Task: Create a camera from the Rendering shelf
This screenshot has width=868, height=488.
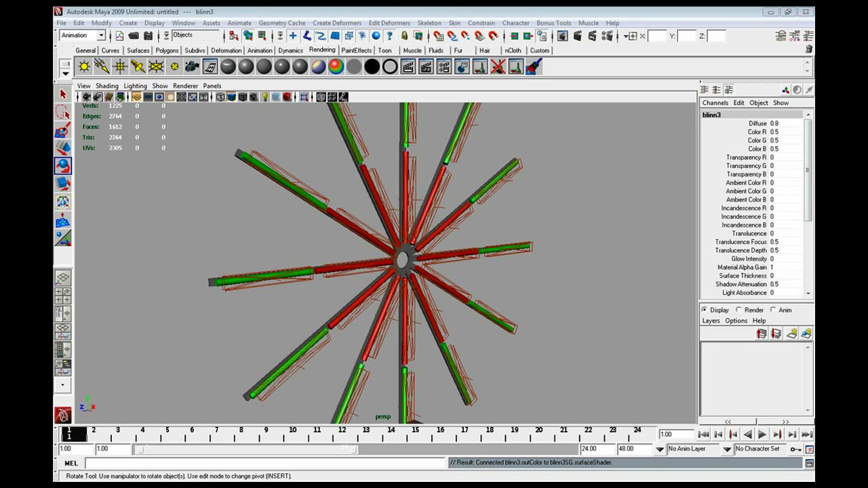Action: 192,66
